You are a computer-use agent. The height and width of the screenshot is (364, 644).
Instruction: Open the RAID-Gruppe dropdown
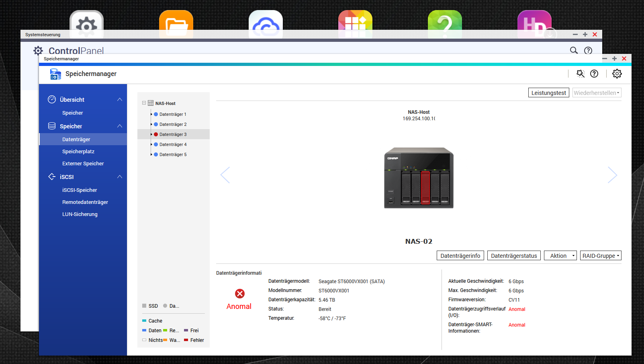pyautogui.click(x=601, y=256)
